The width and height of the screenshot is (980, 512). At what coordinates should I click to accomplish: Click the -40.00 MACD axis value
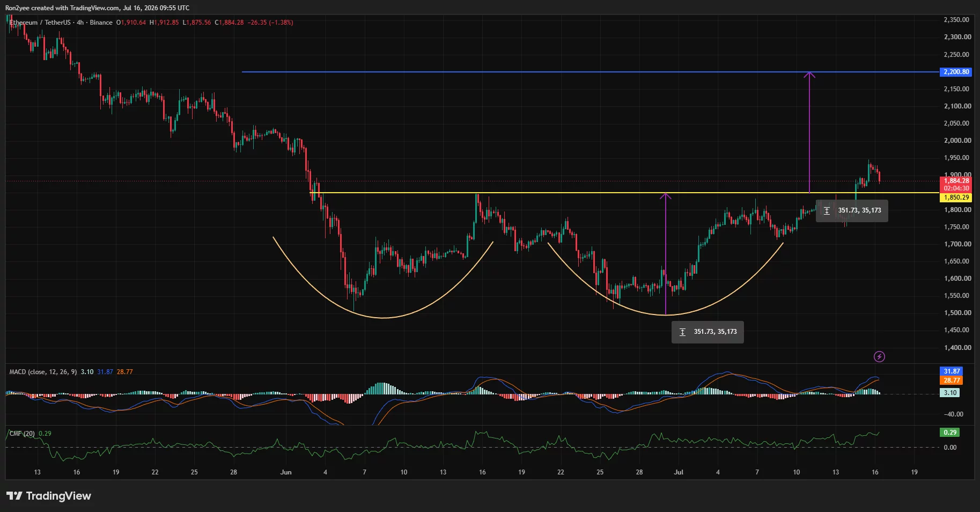(x=954, y=414)
